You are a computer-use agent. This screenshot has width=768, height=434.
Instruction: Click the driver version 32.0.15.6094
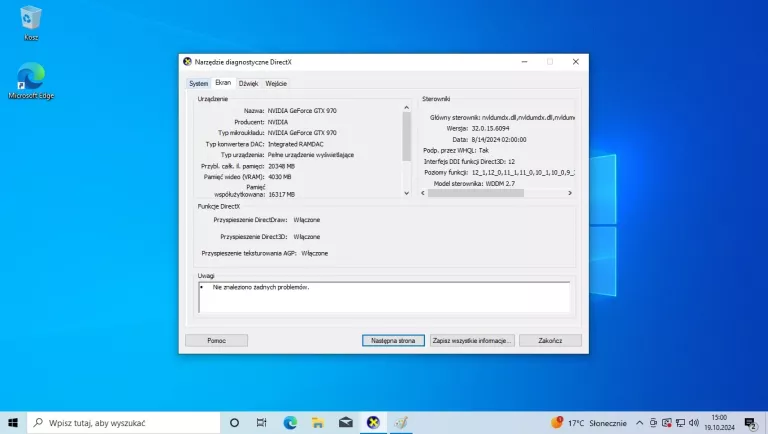pos(490,128)
